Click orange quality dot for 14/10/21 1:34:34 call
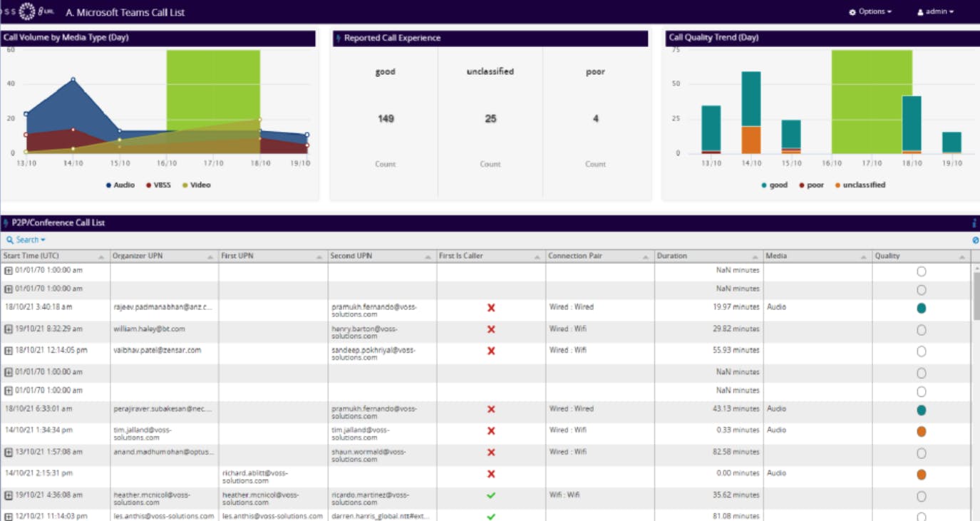Screen dimensions: 980x521 tap(921, 431)
